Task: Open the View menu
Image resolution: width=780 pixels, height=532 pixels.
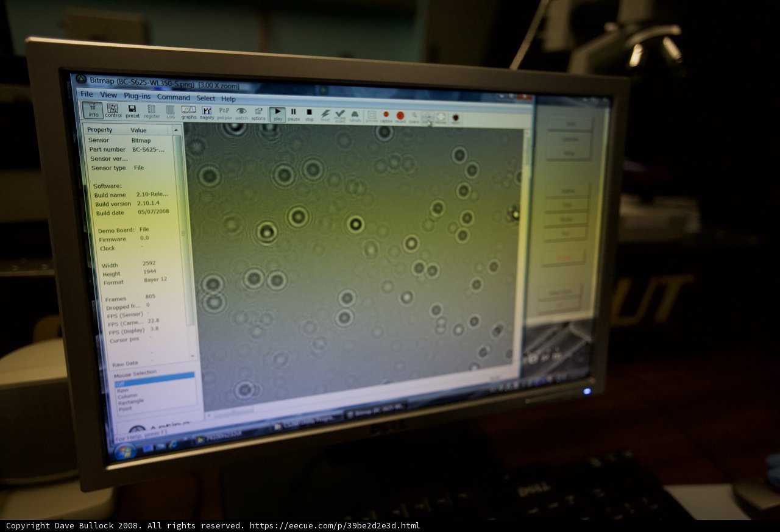Action: click(108, 94)
